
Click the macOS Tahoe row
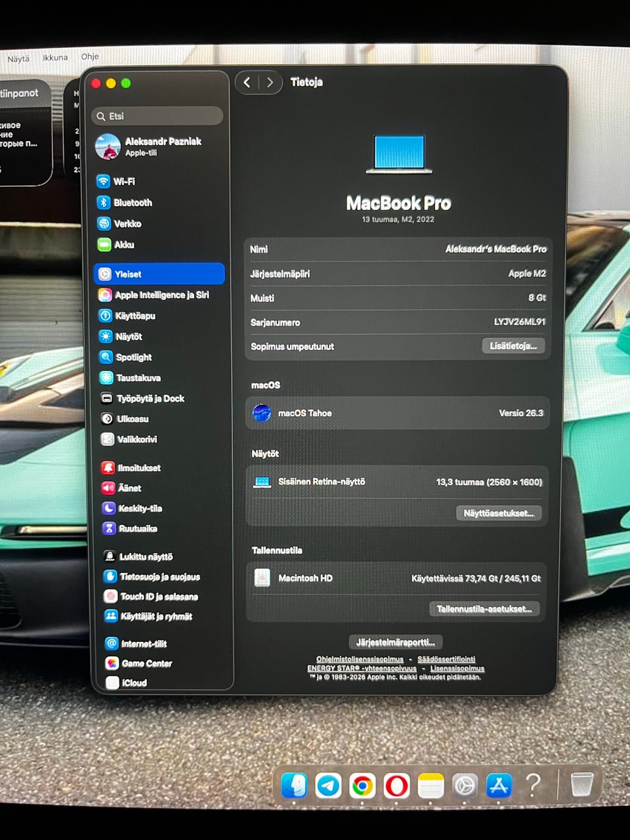[398, 413]
